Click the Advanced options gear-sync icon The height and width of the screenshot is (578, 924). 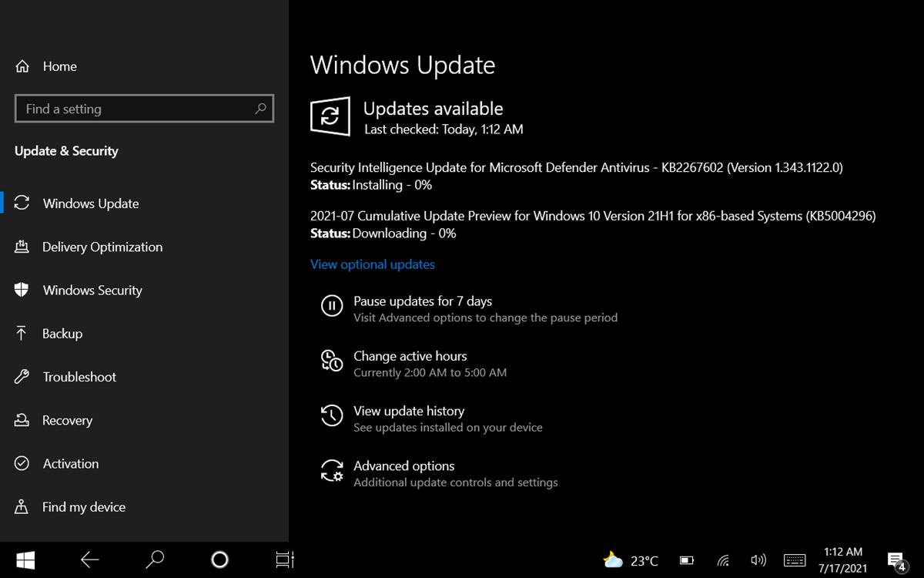331,471
